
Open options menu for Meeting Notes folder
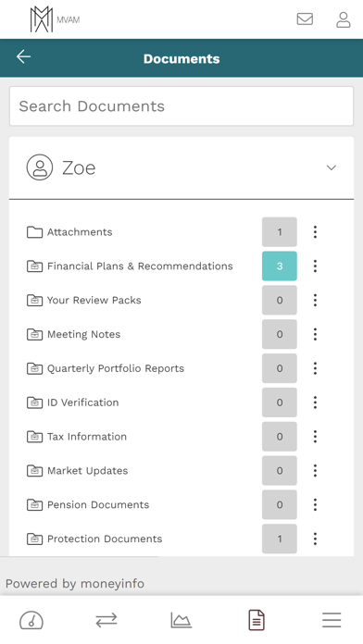pos(316,334)
